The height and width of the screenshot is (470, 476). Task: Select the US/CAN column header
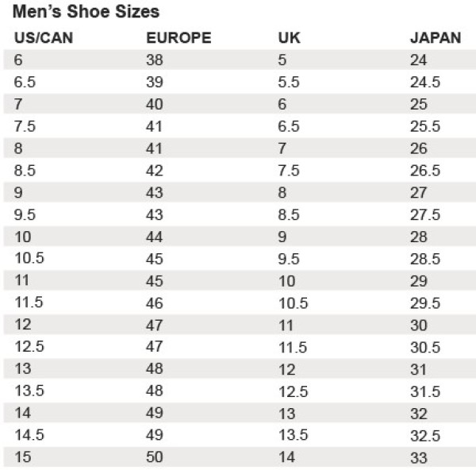(44, 38)
